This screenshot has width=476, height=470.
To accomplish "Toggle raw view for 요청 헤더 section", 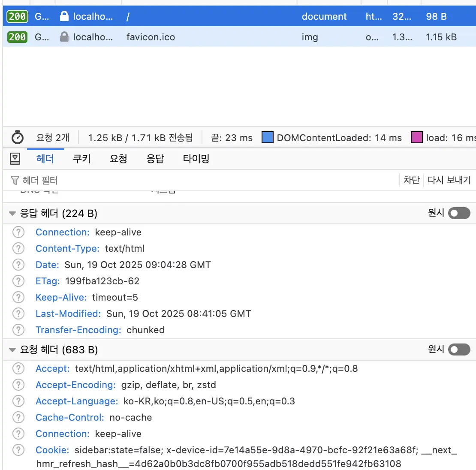I will [459, 349].
